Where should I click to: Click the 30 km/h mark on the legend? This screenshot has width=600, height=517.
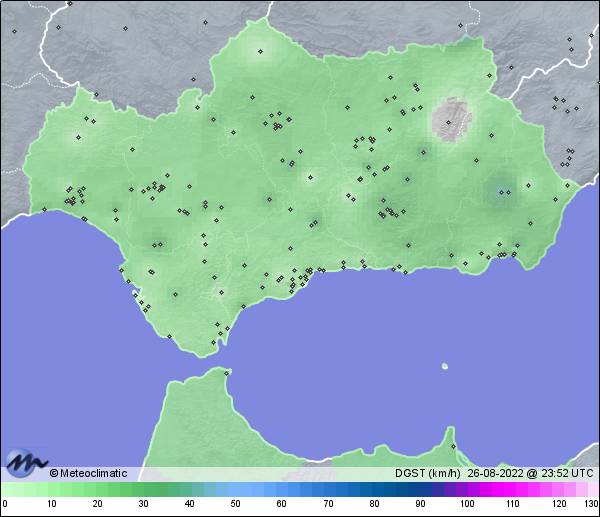click(x=143, y=504)
